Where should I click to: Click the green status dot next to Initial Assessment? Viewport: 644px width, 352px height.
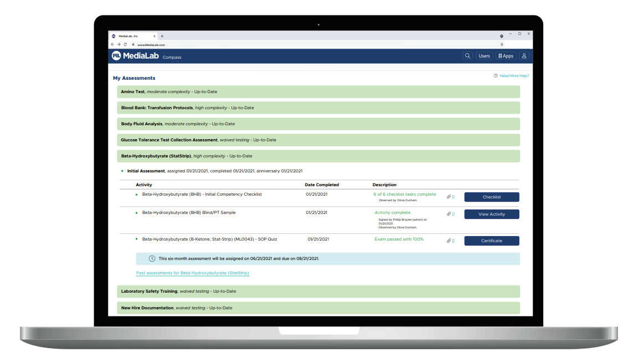click(x=122, y=171)
